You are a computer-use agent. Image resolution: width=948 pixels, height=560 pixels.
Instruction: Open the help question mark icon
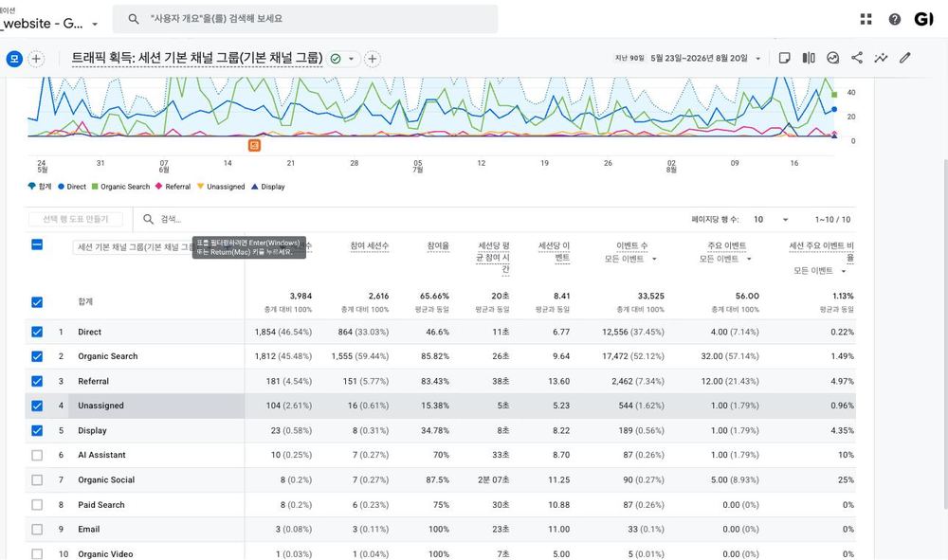[x=895, y=19]
